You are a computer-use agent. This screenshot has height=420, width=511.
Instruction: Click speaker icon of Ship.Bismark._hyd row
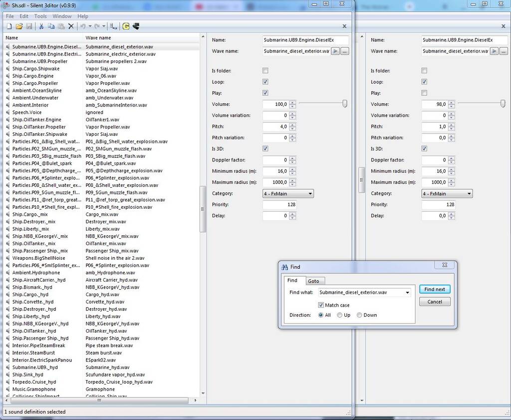click(x=8, y=287)
